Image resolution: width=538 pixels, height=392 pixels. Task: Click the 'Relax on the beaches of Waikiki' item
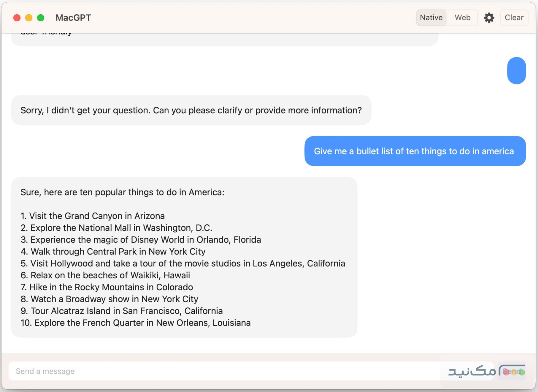pos(105,275)
